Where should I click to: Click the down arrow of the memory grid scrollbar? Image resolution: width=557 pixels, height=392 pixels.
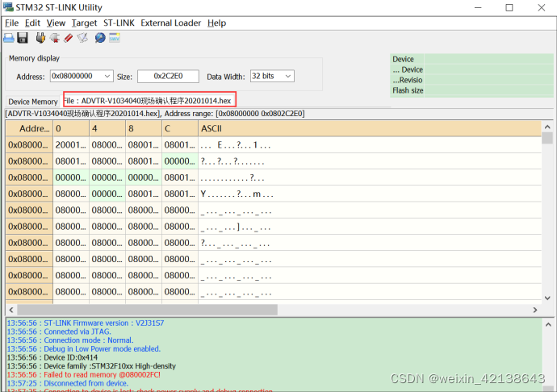[547, 298]
